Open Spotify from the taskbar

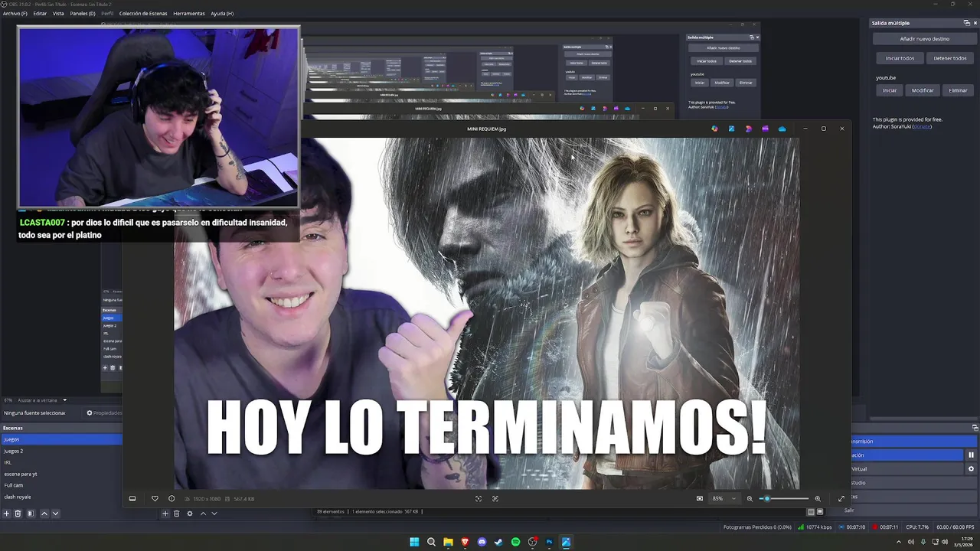coord(515,542)
